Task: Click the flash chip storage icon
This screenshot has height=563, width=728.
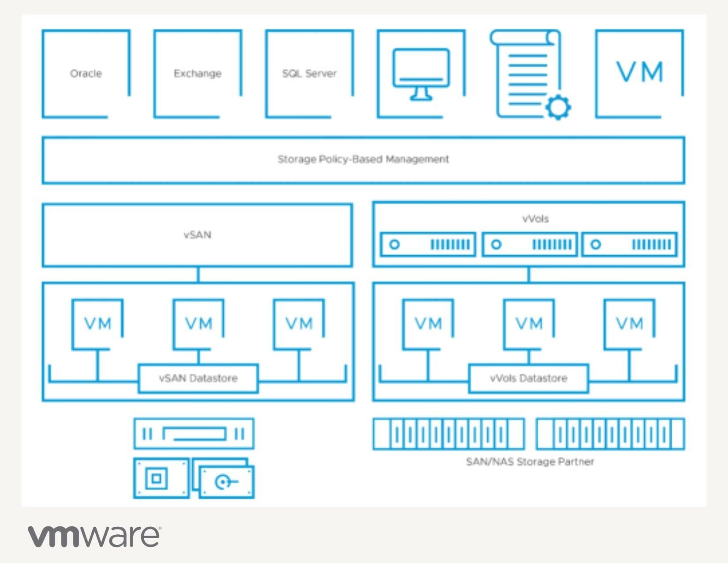Action: point(161,478)
